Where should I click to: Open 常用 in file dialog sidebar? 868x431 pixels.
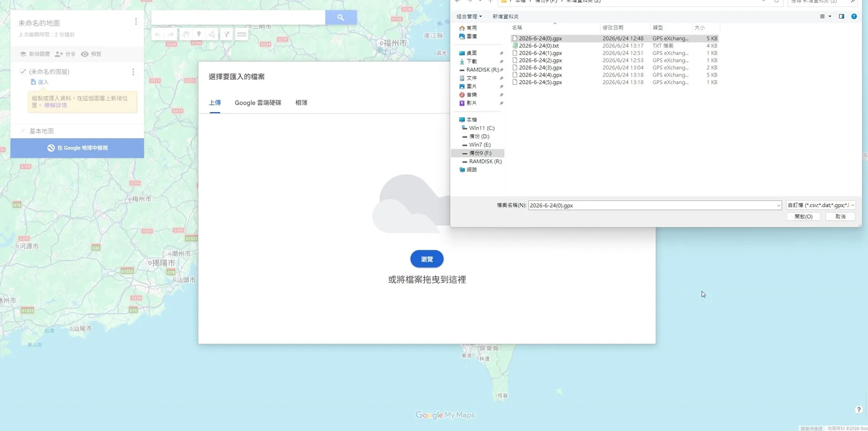[472, 28]
